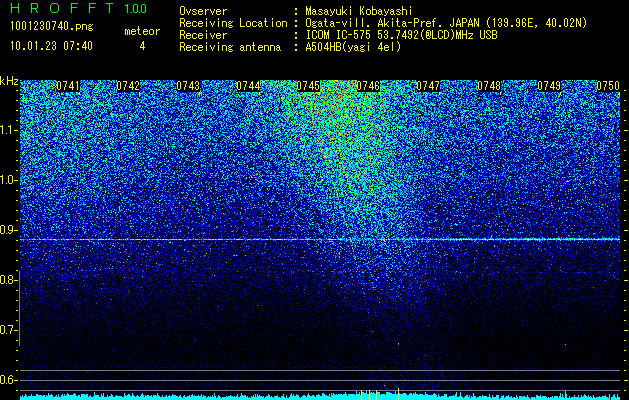Click the Receiving Location label

pyautogui.click(x=233, y=23)
